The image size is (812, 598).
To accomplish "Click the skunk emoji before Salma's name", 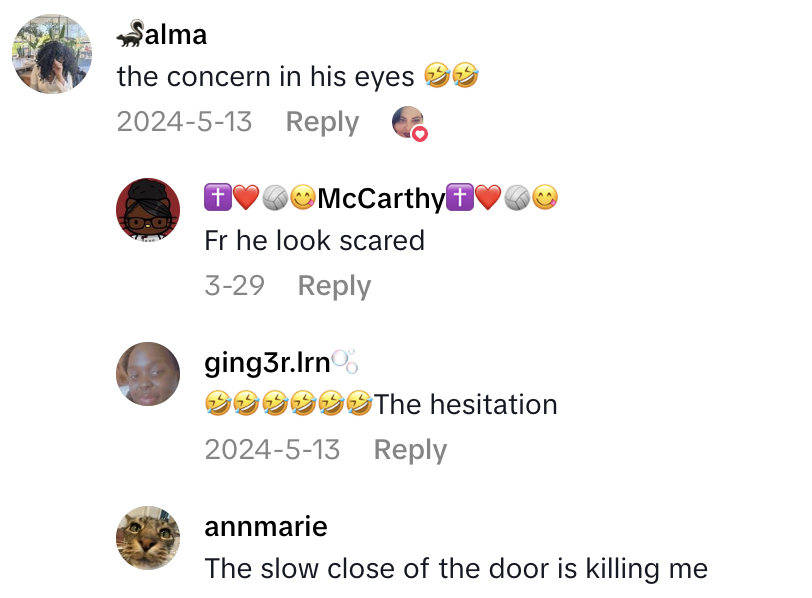I will coord(129,34).
